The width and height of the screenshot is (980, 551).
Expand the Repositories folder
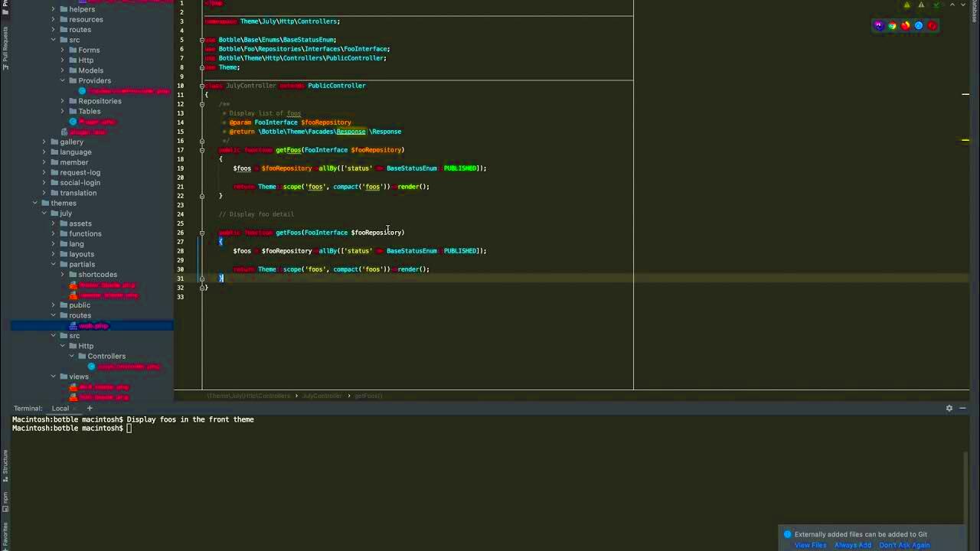tap(63, 101)
